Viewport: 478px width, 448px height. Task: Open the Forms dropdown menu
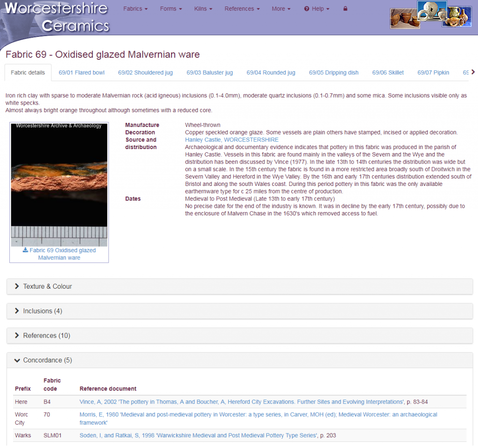[x=171, y=9]
